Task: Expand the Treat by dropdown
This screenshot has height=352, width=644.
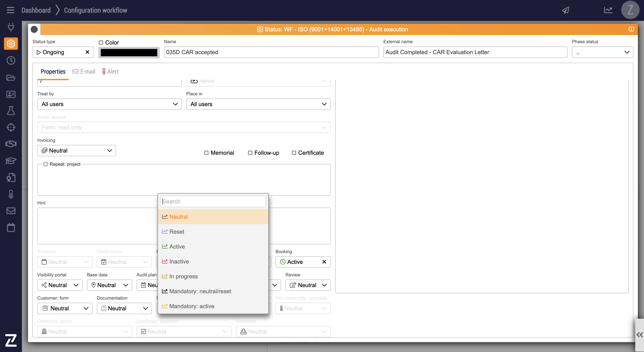Action: click(x=109, y=104)
